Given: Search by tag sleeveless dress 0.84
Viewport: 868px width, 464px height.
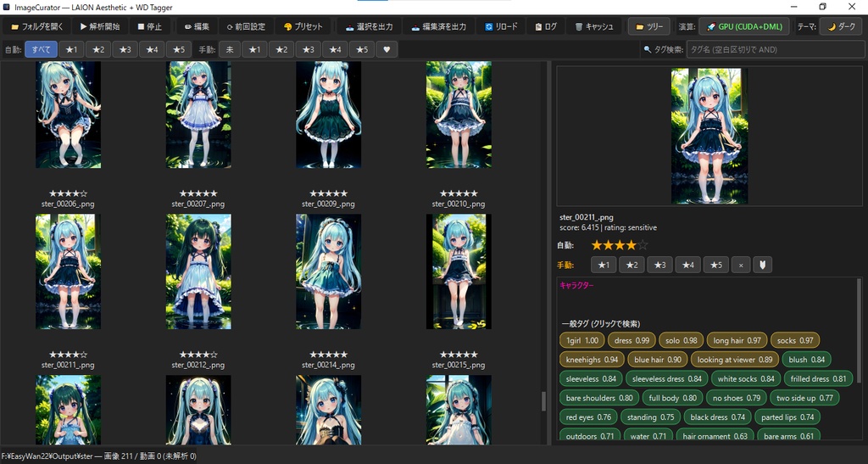Looking at the screenshot, I should 666,378.
